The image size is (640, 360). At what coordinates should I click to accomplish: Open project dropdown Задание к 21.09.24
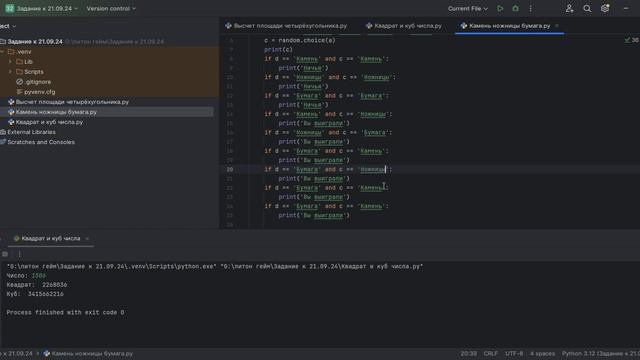(42, 9)
